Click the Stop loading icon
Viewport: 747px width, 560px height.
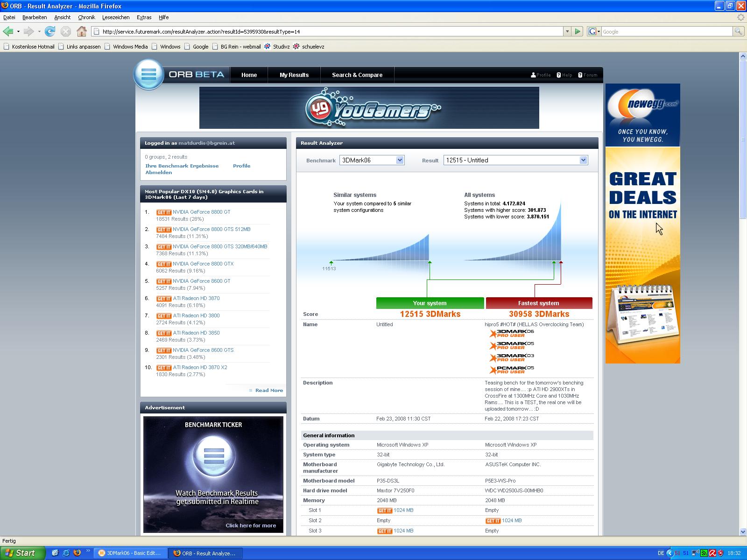tap(66, 31)
